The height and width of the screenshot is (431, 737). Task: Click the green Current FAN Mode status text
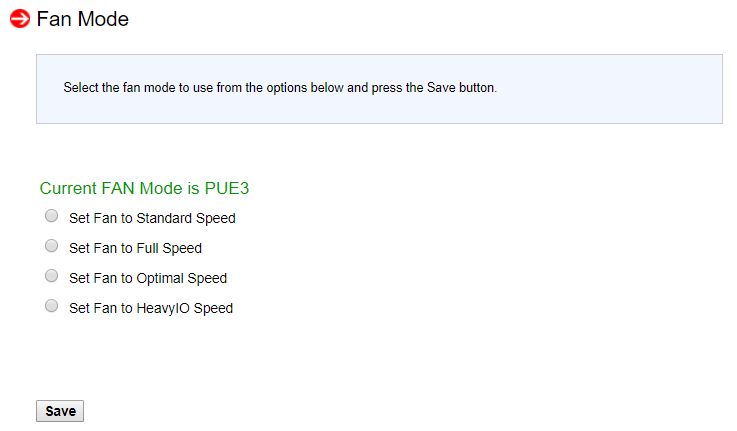pos(144,188)
